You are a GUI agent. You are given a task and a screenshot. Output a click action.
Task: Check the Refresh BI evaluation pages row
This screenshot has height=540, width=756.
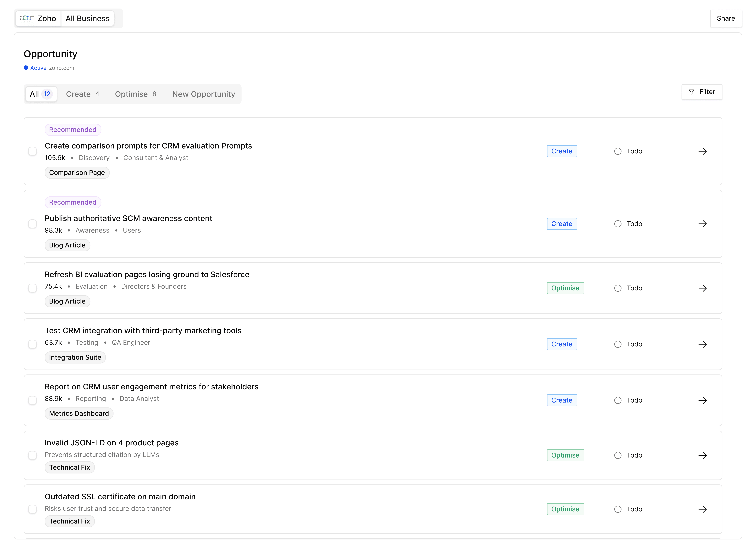(33, 288)
